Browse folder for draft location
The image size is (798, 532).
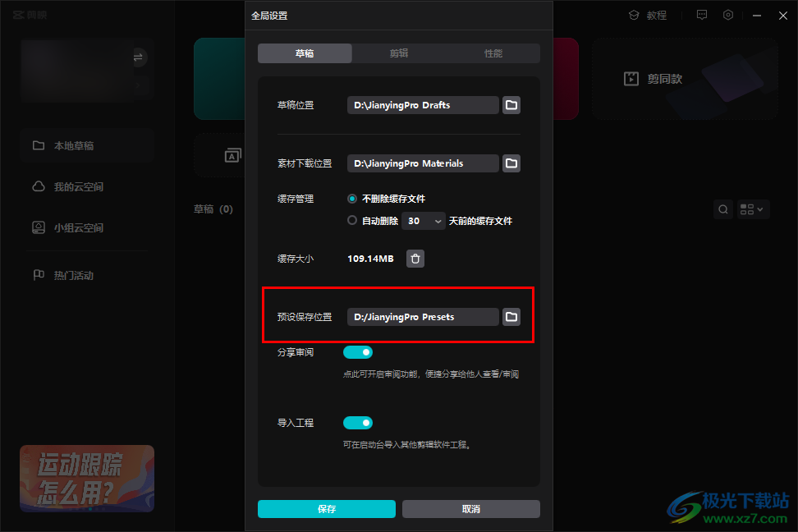click(x=511, y=105)
